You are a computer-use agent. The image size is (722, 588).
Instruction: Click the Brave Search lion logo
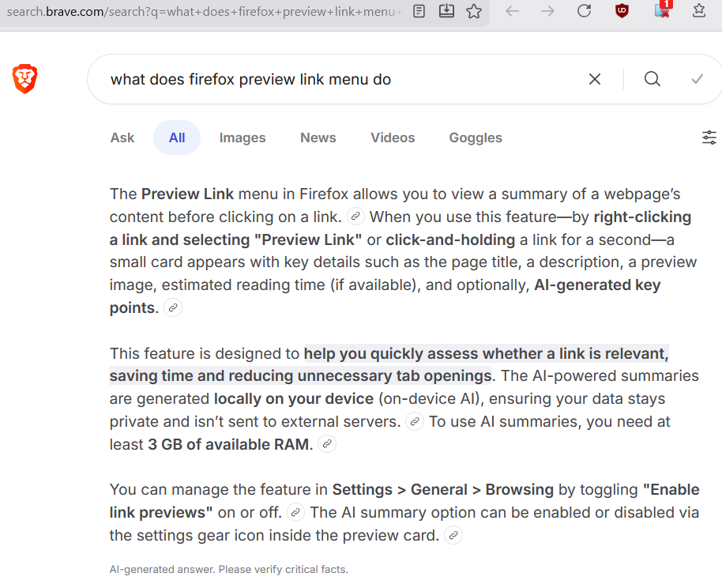24,79
